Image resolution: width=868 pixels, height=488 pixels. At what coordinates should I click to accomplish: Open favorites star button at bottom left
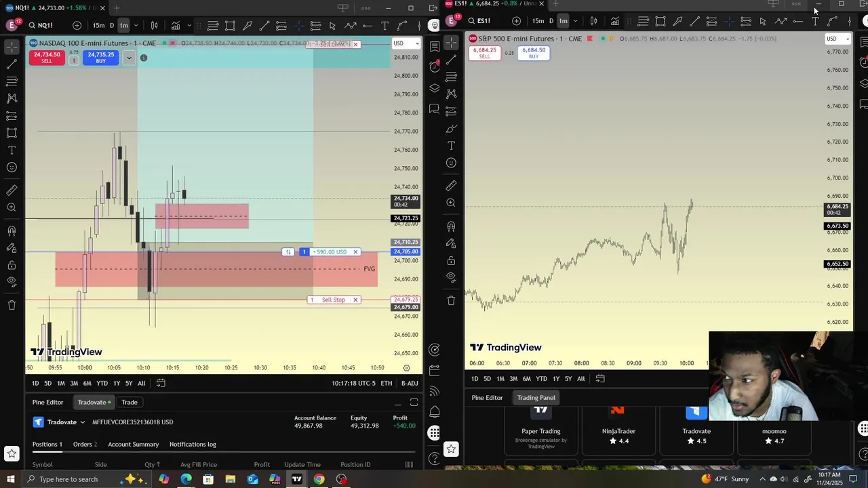(12, 453)
